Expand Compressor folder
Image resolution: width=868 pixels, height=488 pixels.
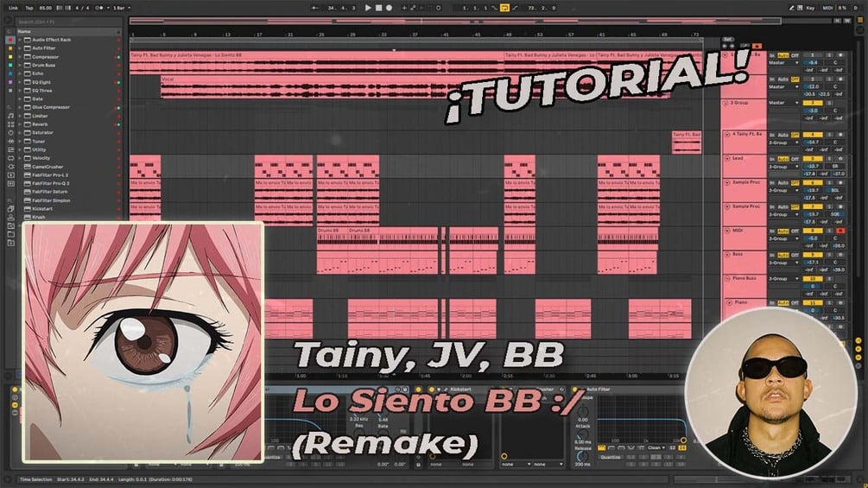pyautogui.click(x=20, y=56)
